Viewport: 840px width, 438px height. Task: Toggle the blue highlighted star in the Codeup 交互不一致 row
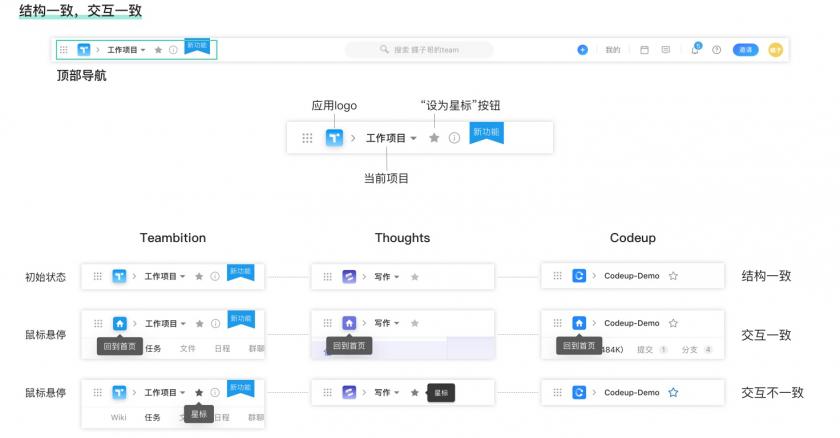[x=673, y=392]
